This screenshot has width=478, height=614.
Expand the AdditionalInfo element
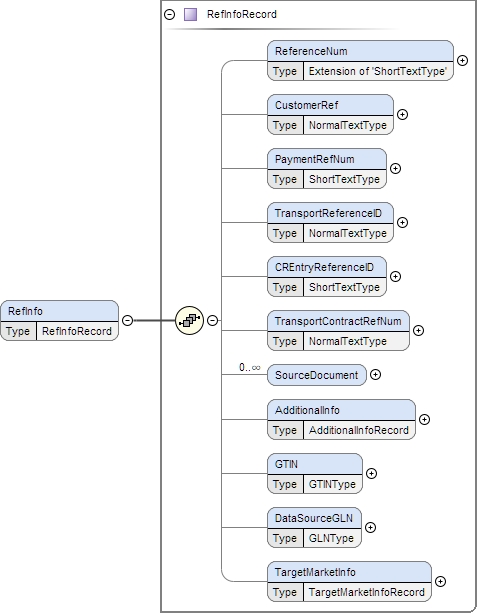click(x=424, y=419)
